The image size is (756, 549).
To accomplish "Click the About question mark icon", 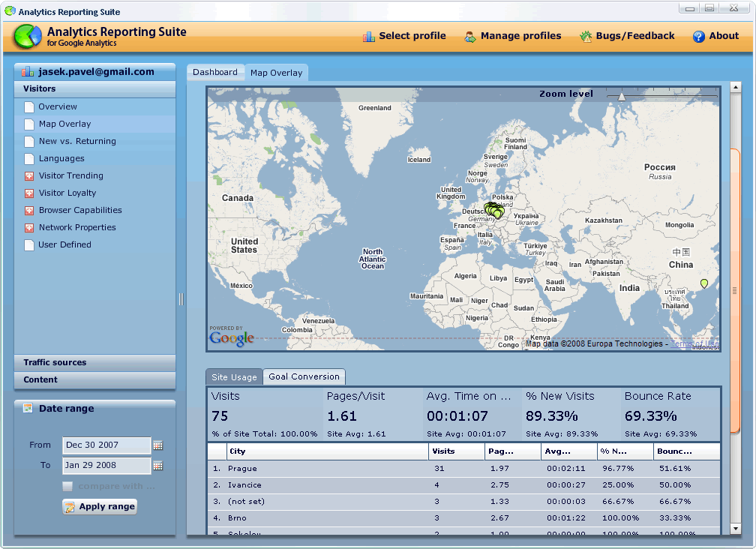I will pos(699,36).
